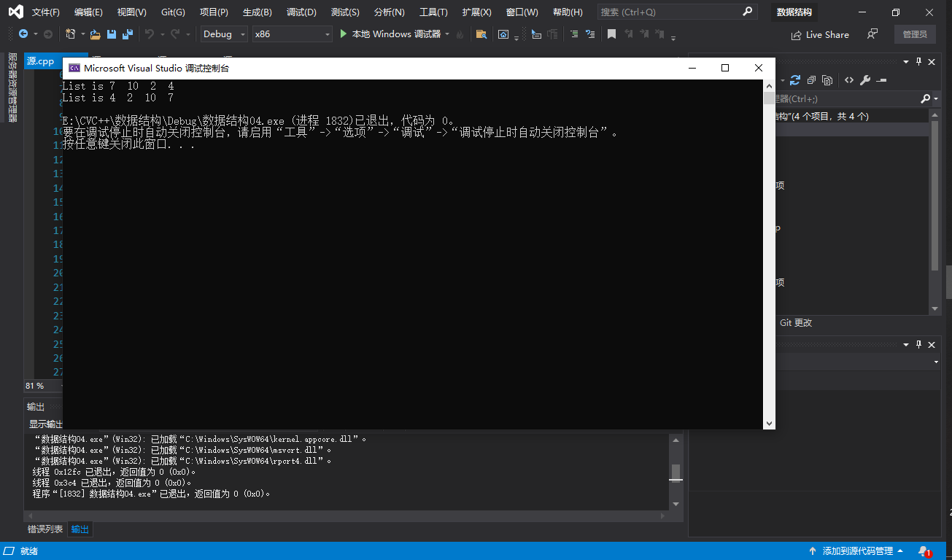Click the comment out selected lines icon
Screen dimensions: 952x560
click(x=574, y=34)
